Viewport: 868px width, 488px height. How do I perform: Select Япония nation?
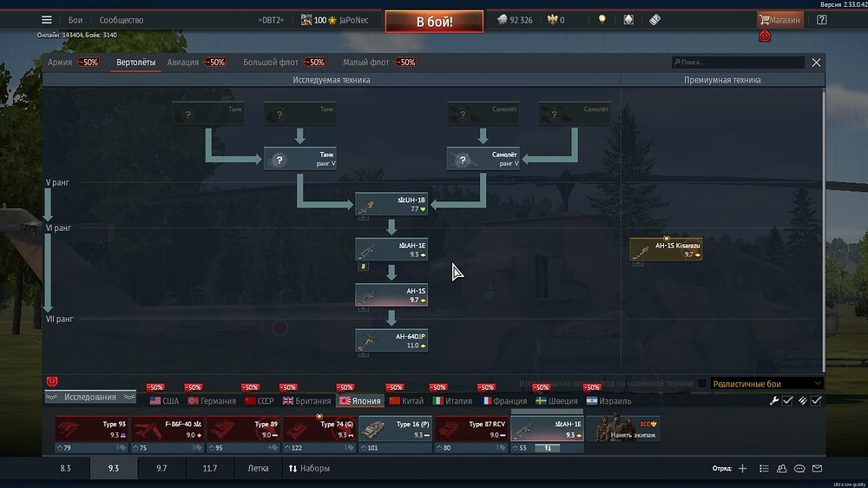tap(360, 400)
